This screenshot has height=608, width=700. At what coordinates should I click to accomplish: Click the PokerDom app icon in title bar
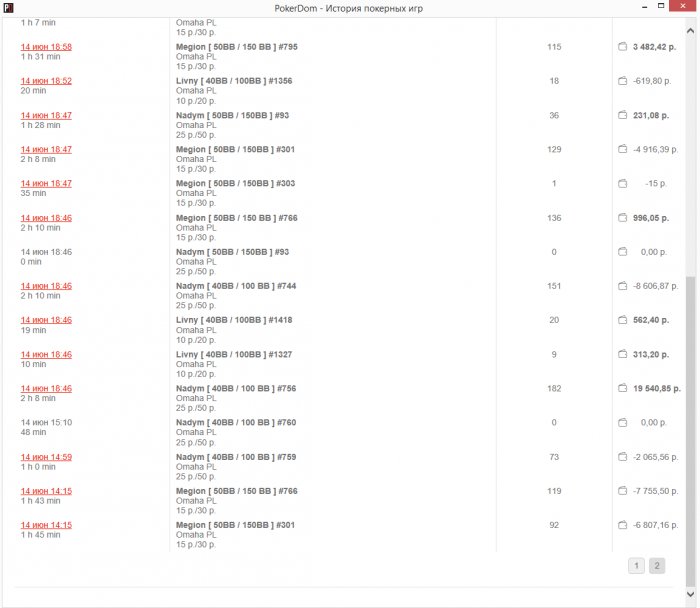coord(9,8)
